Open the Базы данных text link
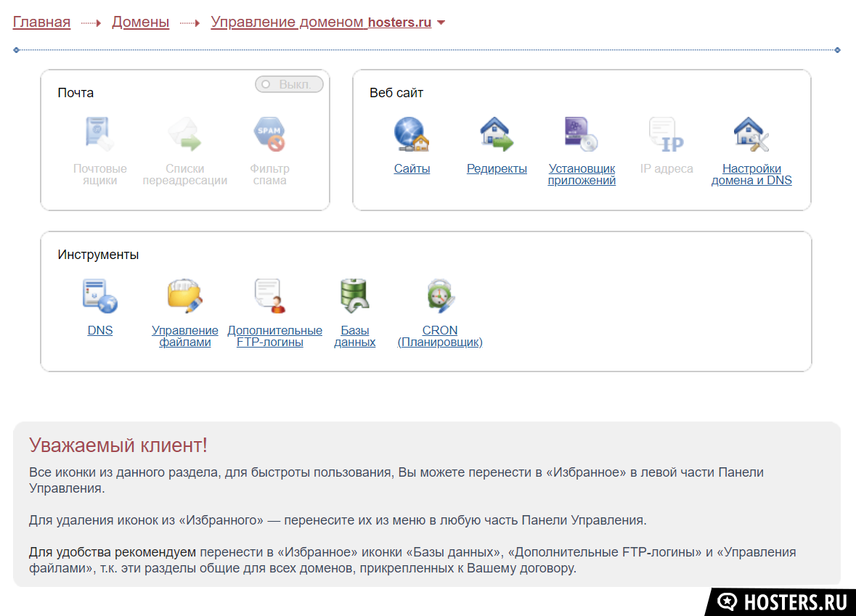This screenshot has width=856, height=616. tap(354, 337)
